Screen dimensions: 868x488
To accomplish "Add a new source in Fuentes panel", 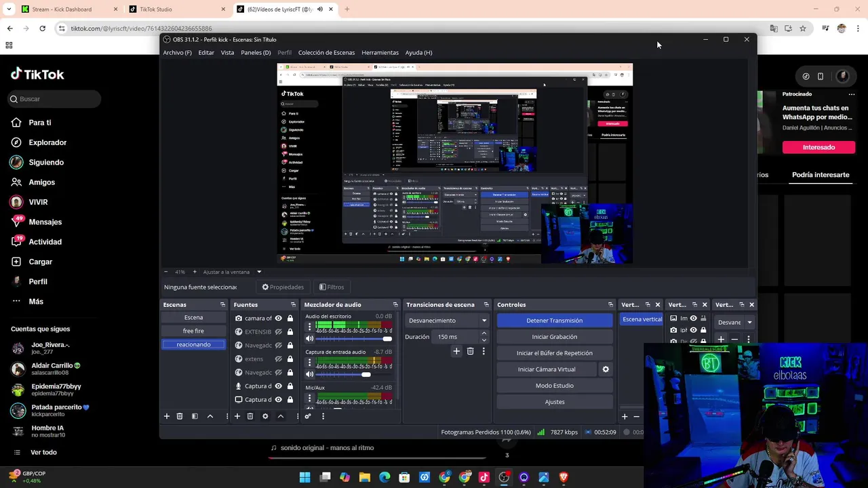I will (237, 416).
